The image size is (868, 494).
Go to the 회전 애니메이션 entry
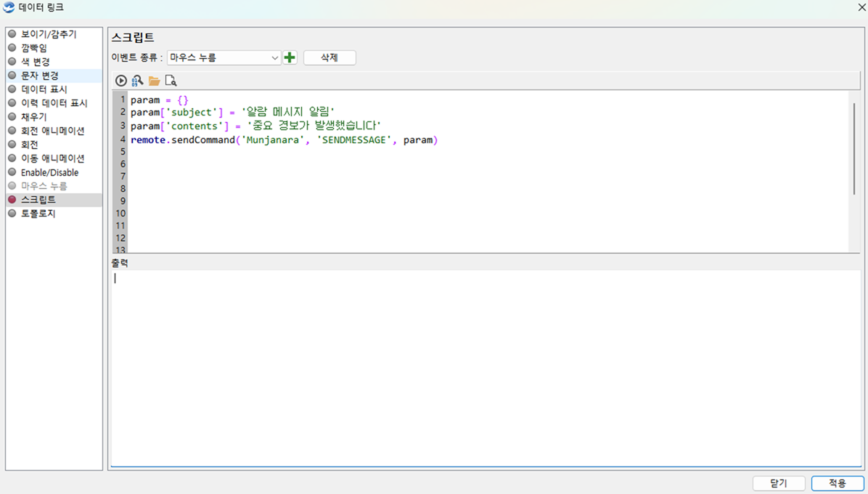(52, 131)
